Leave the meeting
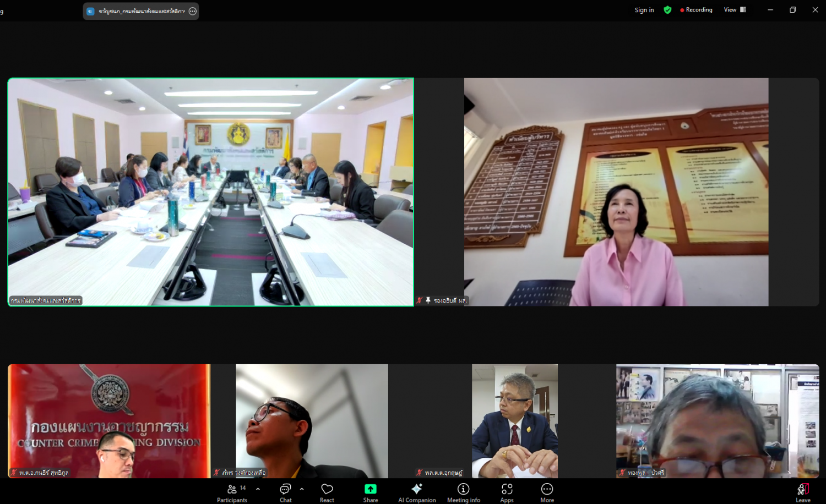826x504 pixels. pos(803,493)
